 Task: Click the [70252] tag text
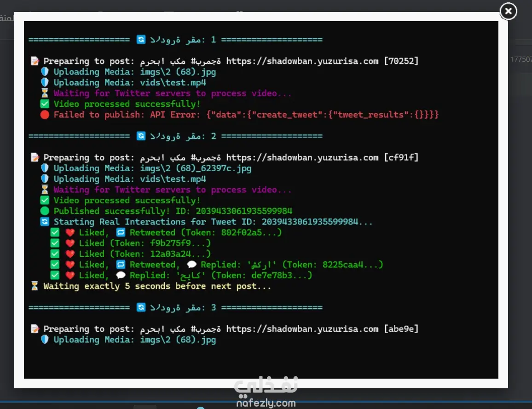(401, 61)
